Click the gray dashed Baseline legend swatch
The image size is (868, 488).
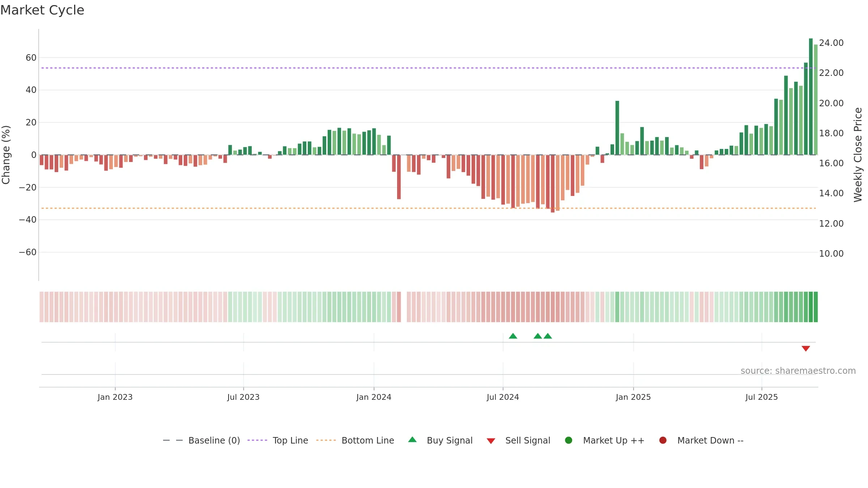click(x=173, y=440)
